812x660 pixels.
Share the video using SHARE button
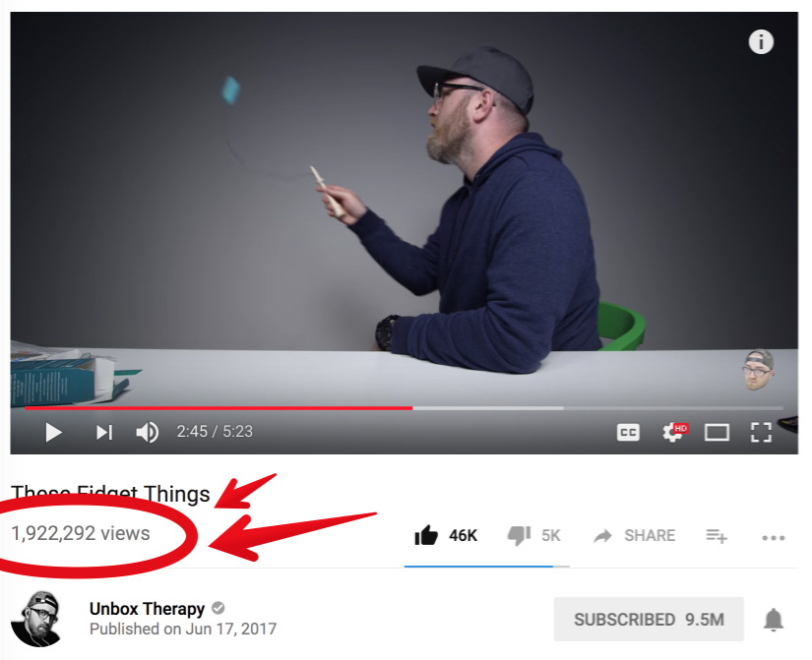click(x=635, y=535)
